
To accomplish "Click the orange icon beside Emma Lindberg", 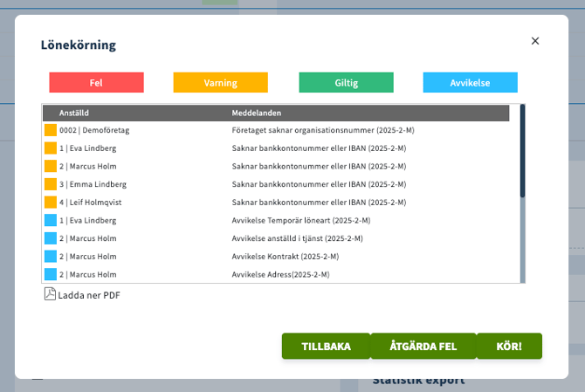I will [x=50, y=184].
